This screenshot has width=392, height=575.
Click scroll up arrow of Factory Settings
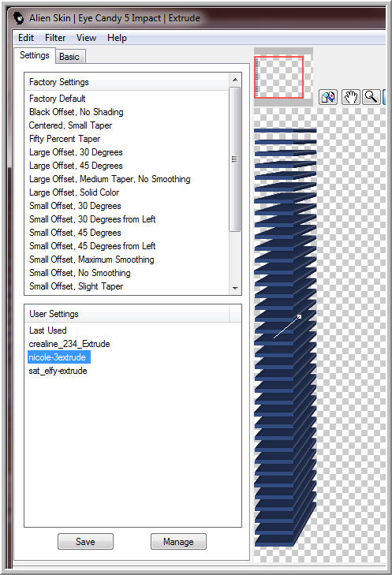click(235, 80)
